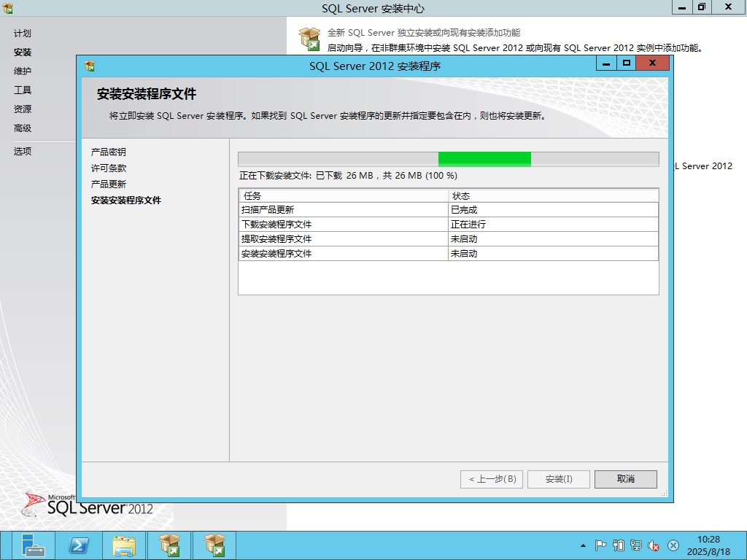Click the Installation Center title bar icon
Image resolution: width=747 pixels, height=560 pixels.
tap(7, 7)
